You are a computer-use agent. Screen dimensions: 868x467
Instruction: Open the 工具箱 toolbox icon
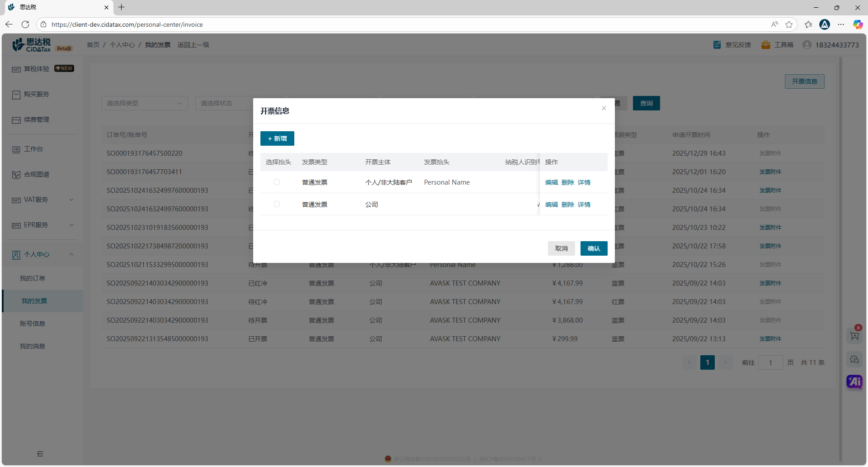pos(765,45)
